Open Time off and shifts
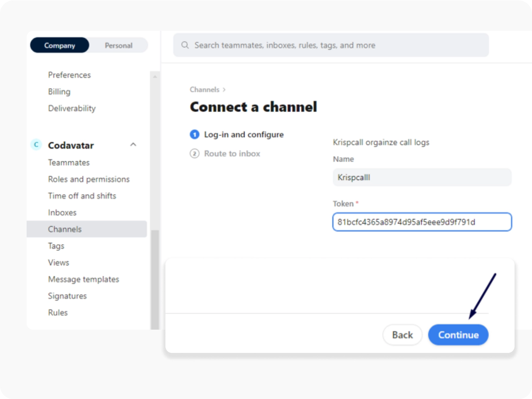This screenshot has width=532, height=399. 82,196
